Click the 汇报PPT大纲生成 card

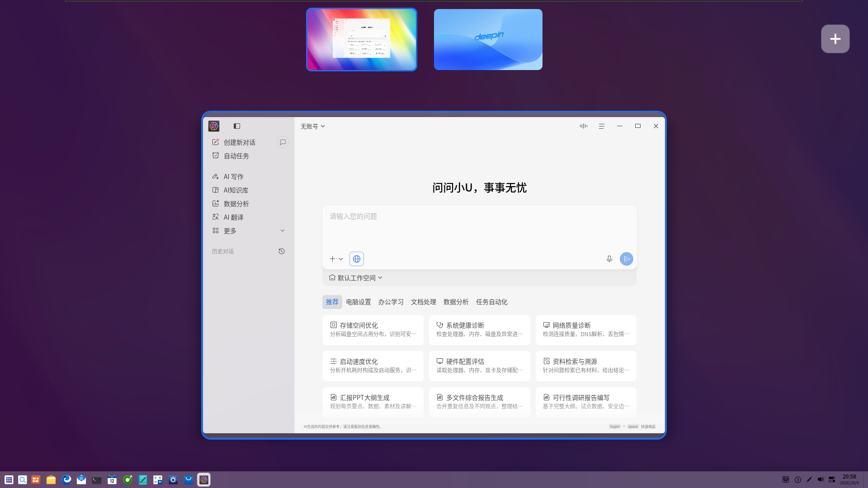coord(373,402)
